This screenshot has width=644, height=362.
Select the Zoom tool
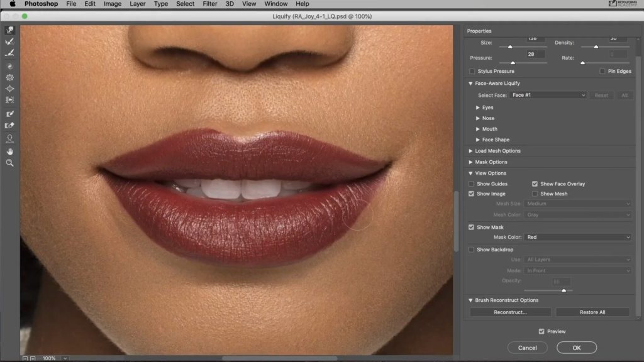[9, 163]
